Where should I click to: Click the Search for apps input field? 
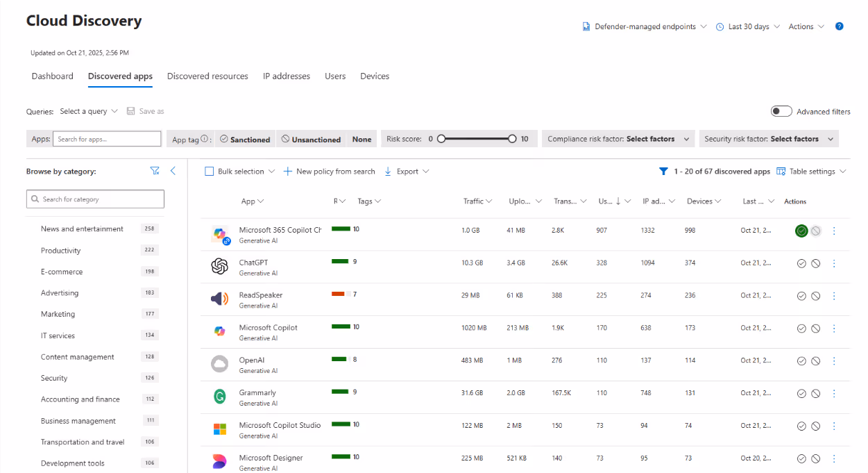coord(107,139)
